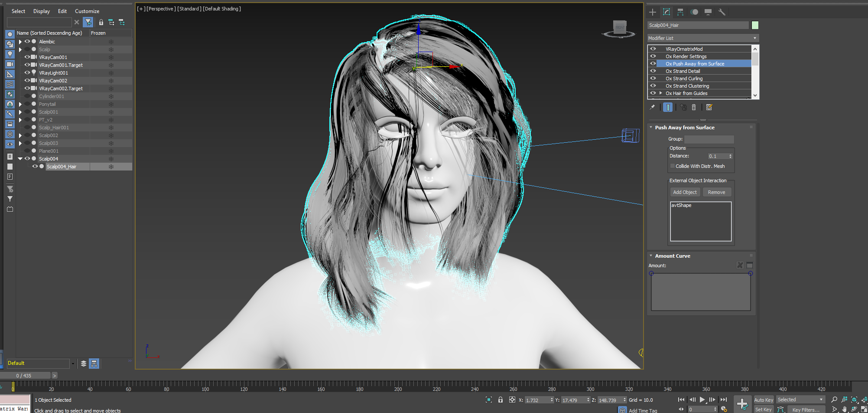The width and height of the screenshot is (868, 413).
Task: Collapse the Scalp004 hierarchy node
Action: pyautogui.click(x=20, y=159)
